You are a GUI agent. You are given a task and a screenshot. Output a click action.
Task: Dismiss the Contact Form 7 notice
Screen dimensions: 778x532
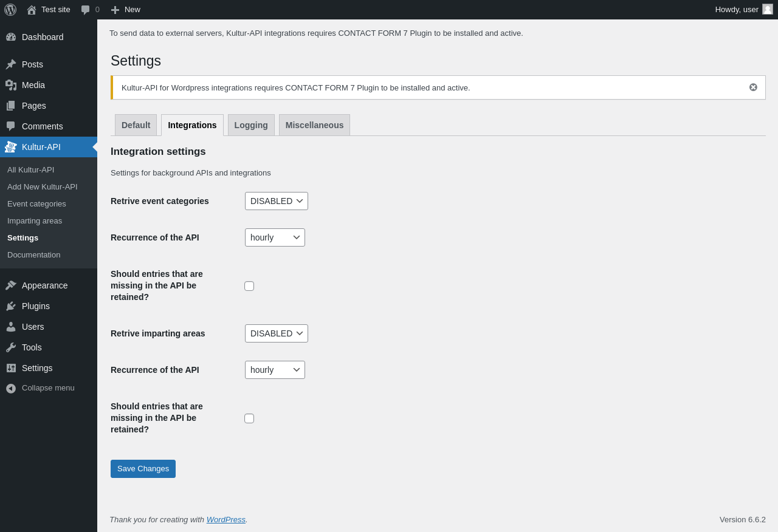click(x=753, y=87)
